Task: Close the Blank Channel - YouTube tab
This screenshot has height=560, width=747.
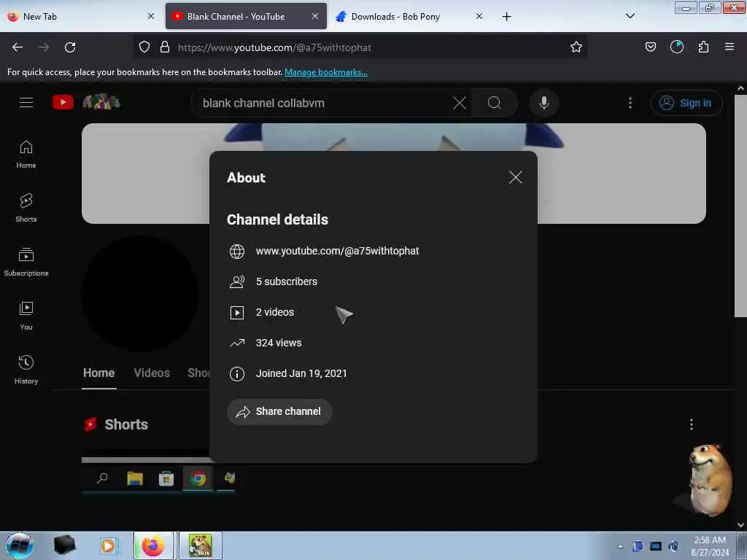Action: [315, 16]
